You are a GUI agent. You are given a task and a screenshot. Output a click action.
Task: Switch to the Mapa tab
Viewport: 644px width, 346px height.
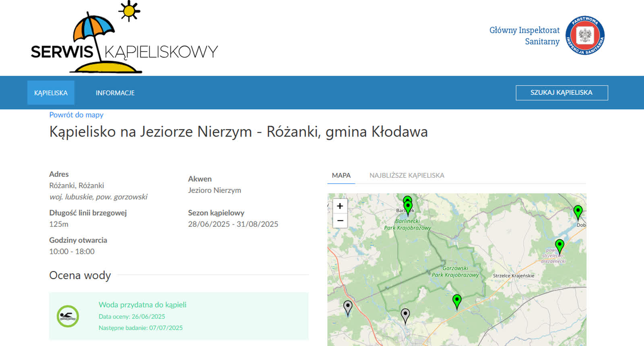pos(341,176)
